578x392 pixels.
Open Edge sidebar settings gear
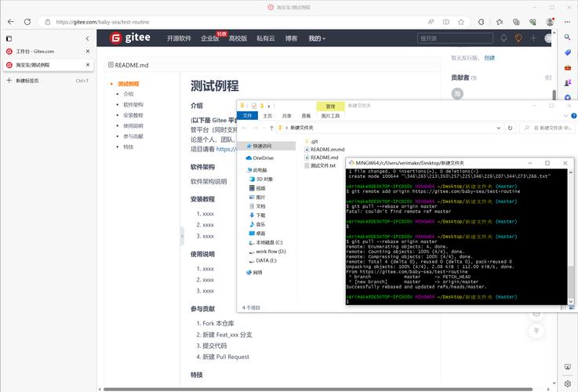click(567, 383)
